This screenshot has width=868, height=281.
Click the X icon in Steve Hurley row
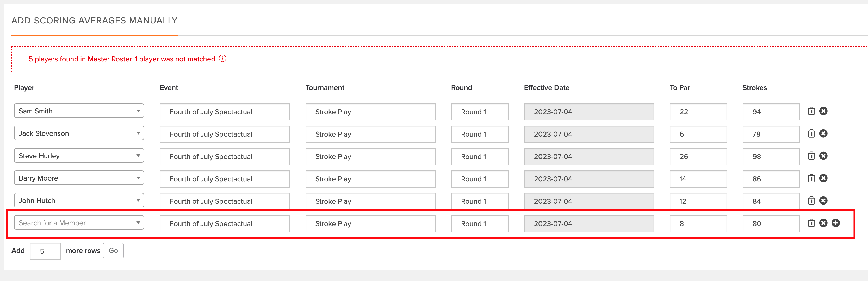click(x=823, y=156)
